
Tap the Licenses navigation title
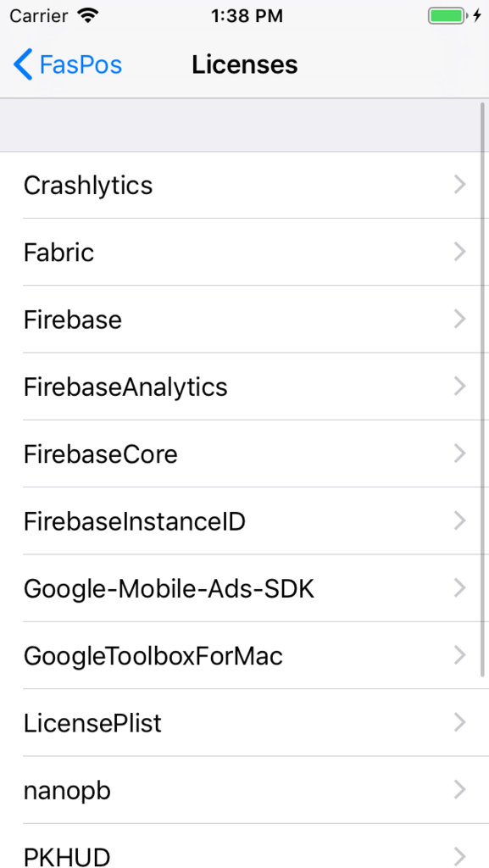244,64
